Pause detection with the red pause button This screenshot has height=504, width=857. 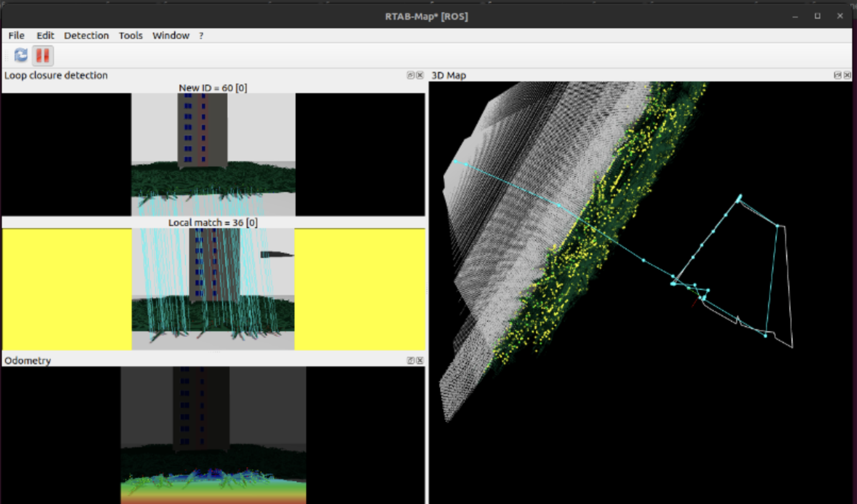coord(43,55)
